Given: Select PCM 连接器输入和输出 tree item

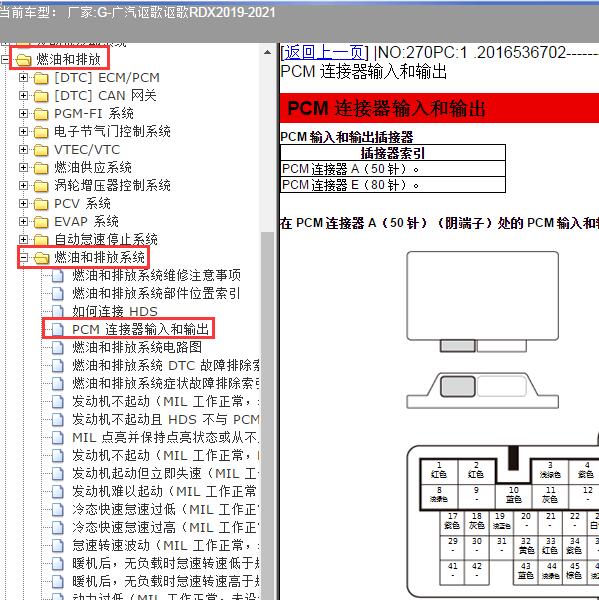Looking at the screenshot, I should pos(140,329).
